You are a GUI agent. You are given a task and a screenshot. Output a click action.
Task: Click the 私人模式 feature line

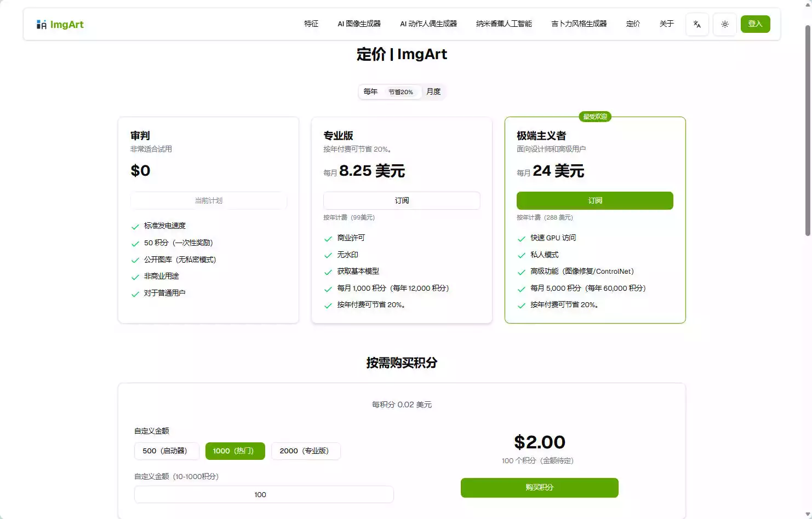545,255
